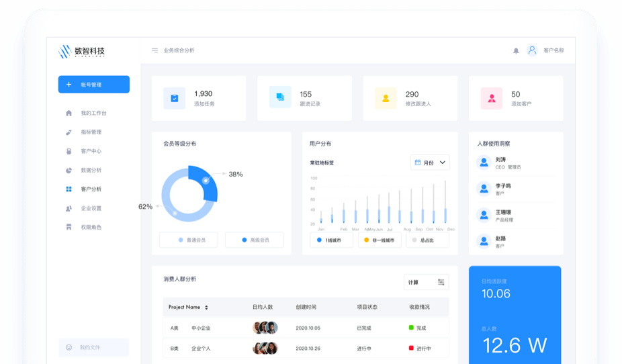Viewport: 622px width, 364px height.
Task: Click member avatars in B类 row
Action: [x=265, y=348]
